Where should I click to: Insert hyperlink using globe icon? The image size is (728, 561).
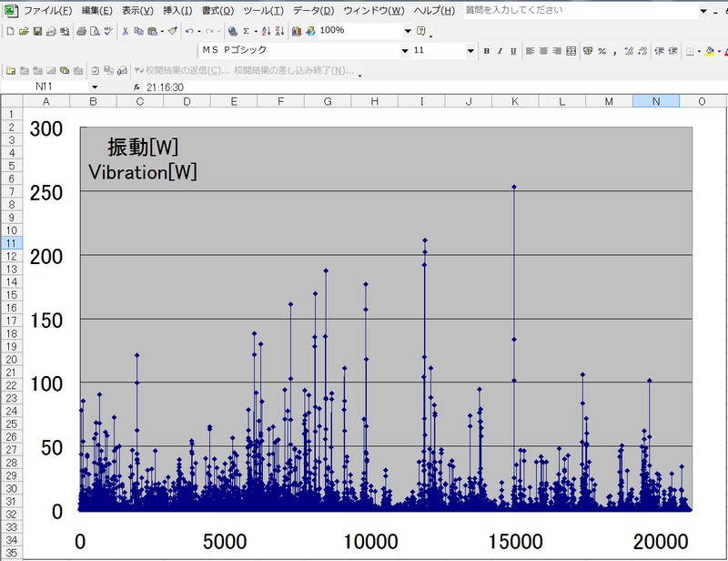(x=233, y=31)
